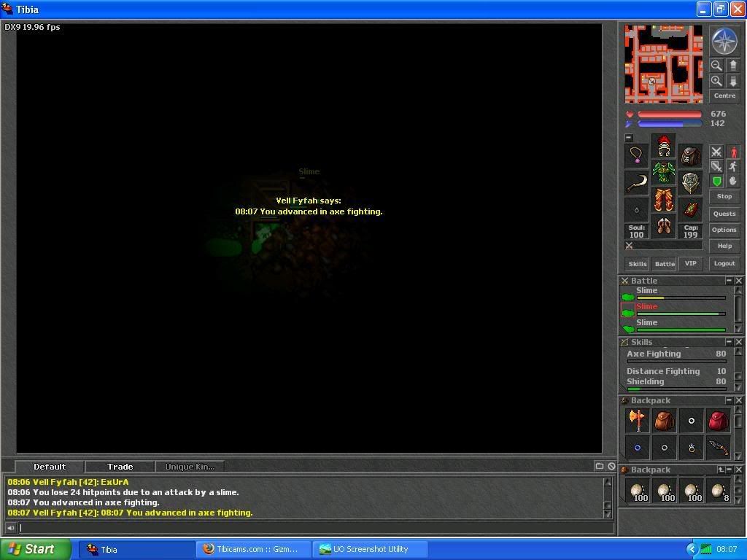747x560 pixels.
Task: Select the amulet in the necklace slot
Action: (x=636, y=156)
